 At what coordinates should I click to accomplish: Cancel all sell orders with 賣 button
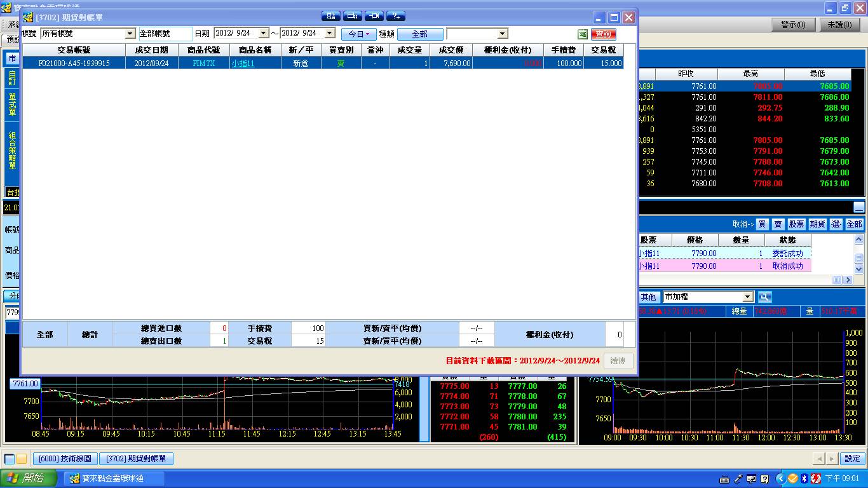click(x=778, y=224)
